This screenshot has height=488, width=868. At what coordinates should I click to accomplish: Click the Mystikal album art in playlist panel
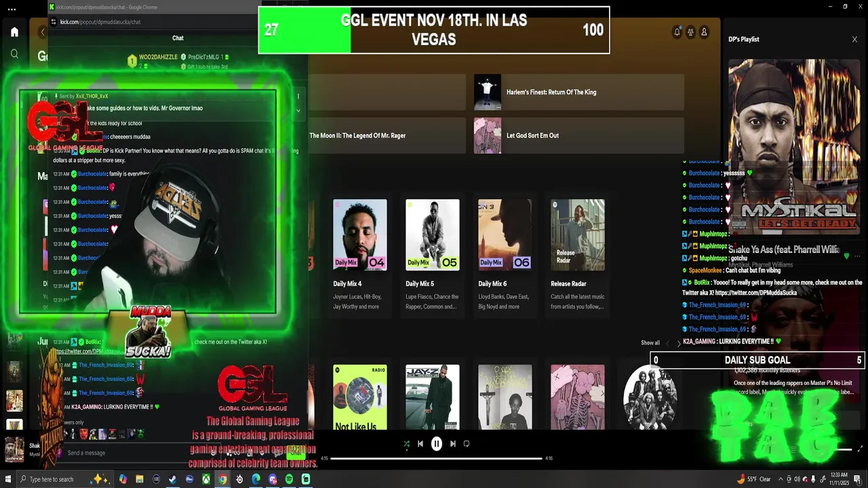pyautogui.click(x=794, y=147)
